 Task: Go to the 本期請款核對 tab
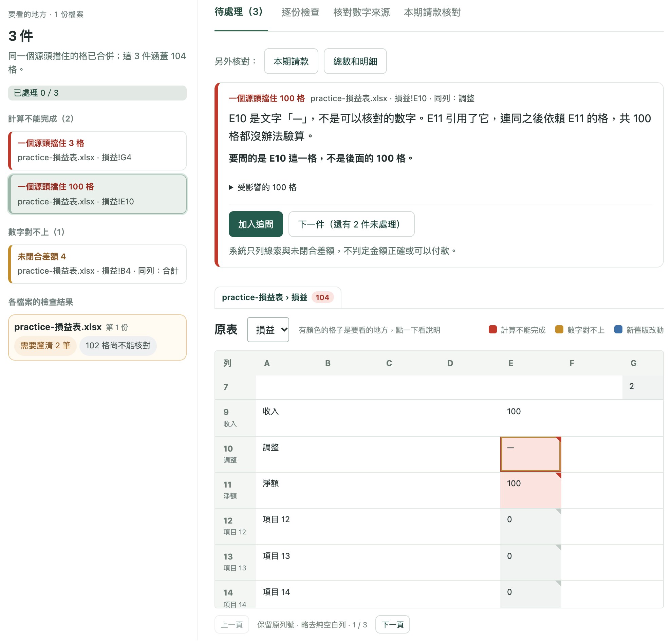pos(432,13)
